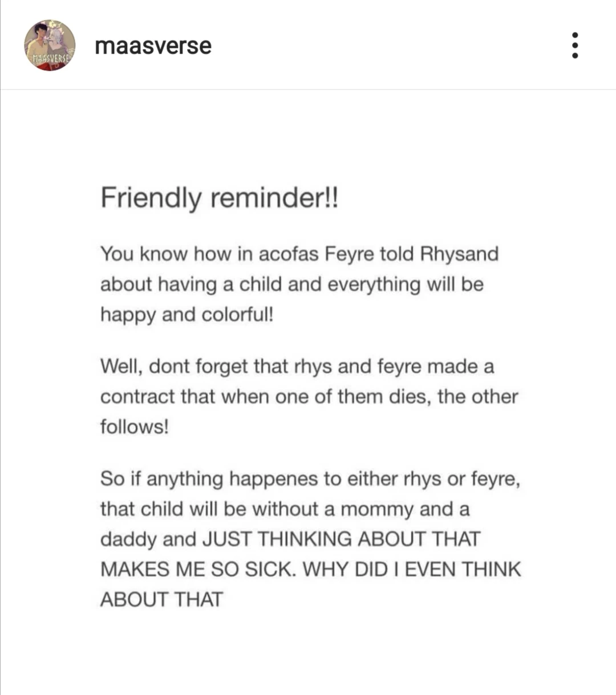
Task: Click the MAASVERSE badge on the avatar
Action: (50, 59)
